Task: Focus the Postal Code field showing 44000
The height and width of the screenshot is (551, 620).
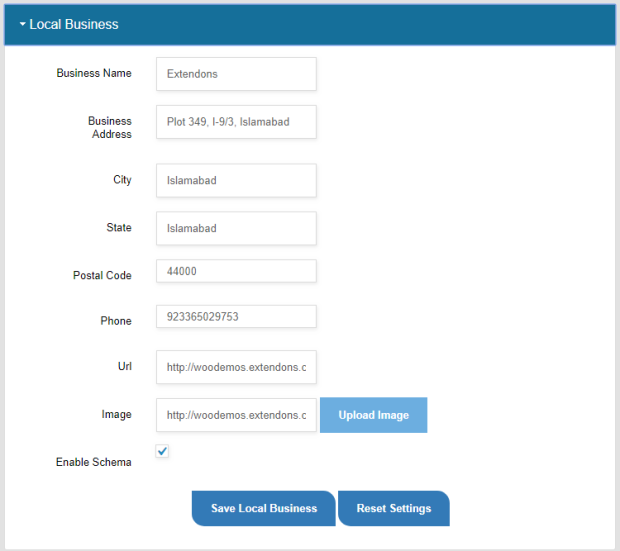Action: click(x=236, y=271)
